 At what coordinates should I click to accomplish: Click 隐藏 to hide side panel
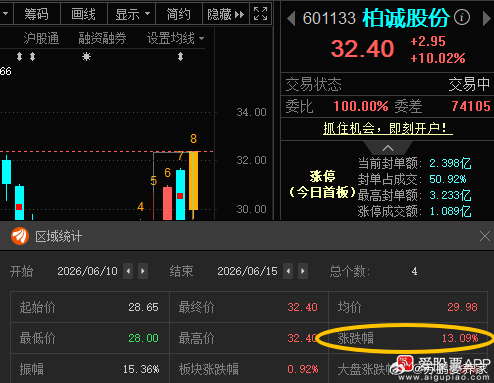pos(226,14)
